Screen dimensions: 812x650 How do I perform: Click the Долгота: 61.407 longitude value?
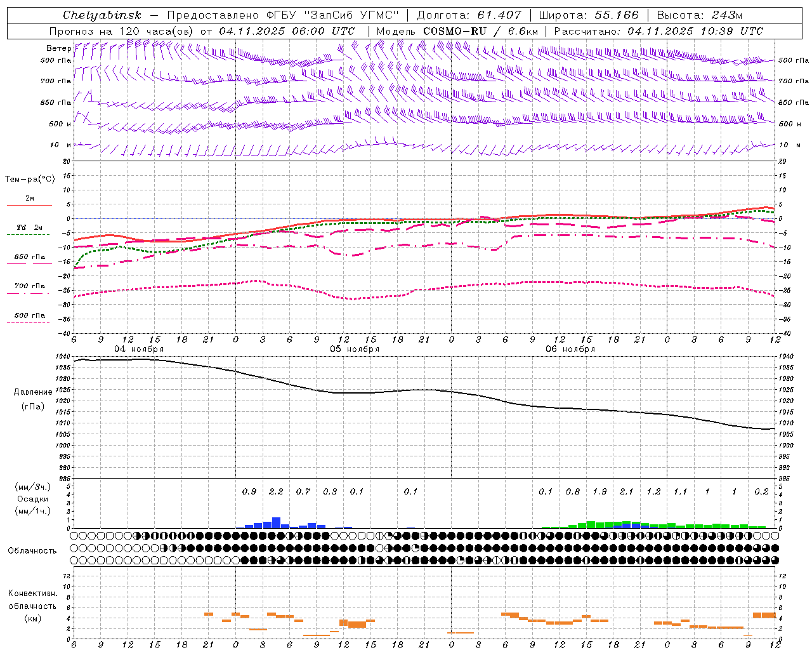point(469,15)
